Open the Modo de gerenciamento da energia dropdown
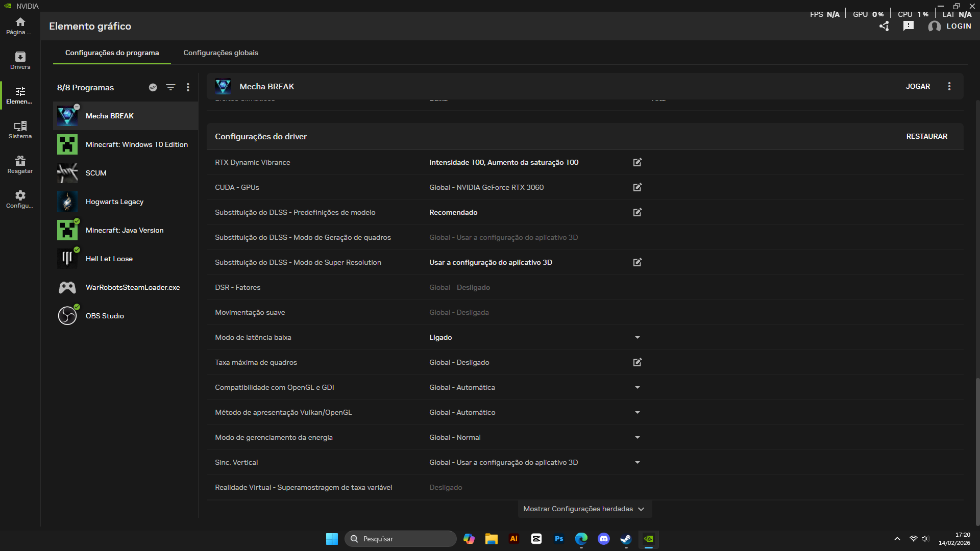This screenshot has width=980, height=551. [638, 437]
